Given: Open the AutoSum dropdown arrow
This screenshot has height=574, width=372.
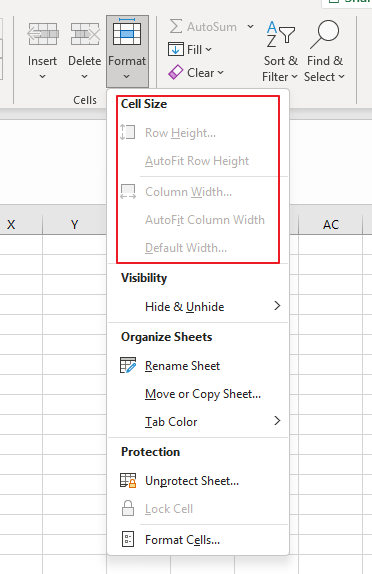Looking at the screenshot, I should tap(250, 26).
